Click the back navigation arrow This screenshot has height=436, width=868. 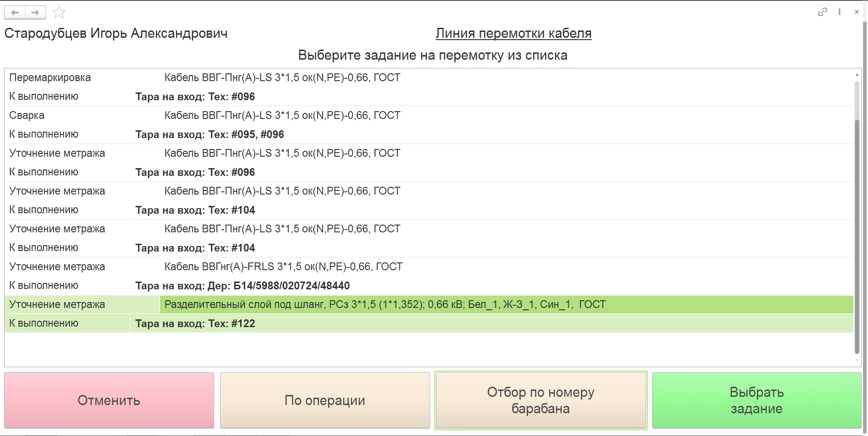15,12
